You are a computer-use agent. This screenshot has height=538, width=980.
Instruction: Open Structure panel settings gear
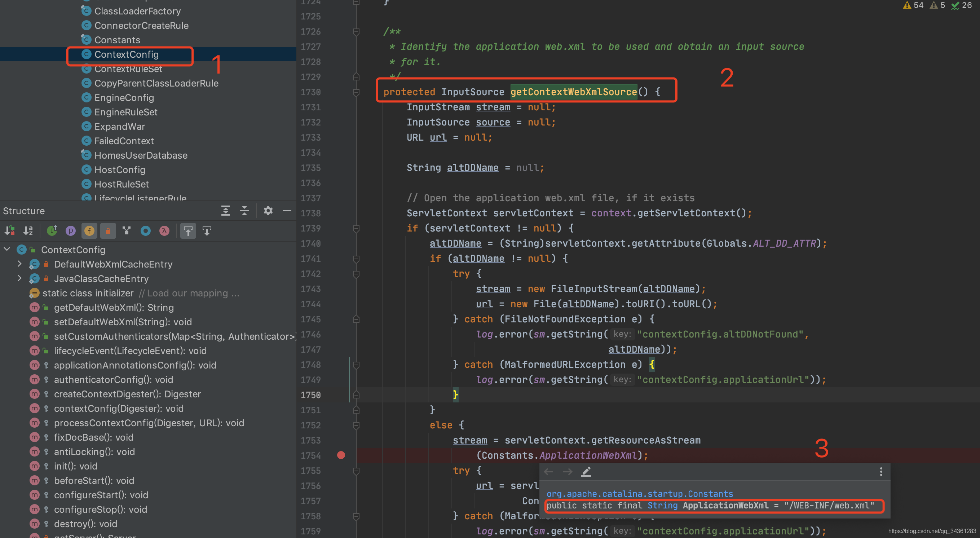[x=268, y=211]
